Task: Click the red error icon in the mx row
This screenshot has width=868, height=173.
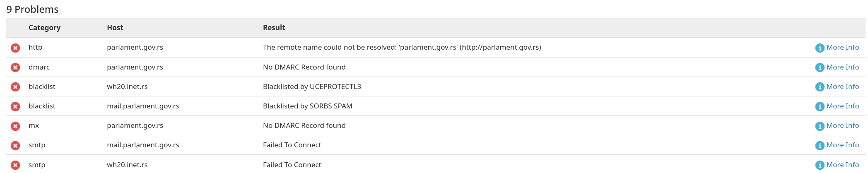Action: point(15,126)
